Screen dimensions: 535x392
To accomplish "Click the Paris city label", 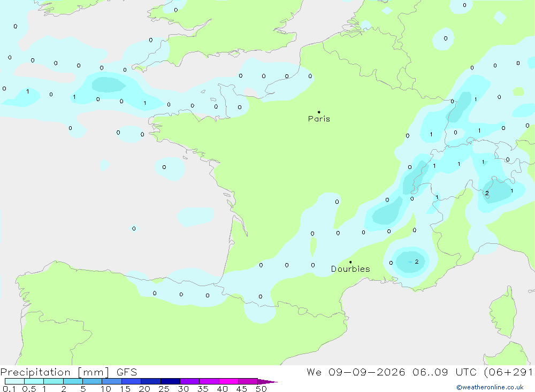I will (x=319, y=119).
